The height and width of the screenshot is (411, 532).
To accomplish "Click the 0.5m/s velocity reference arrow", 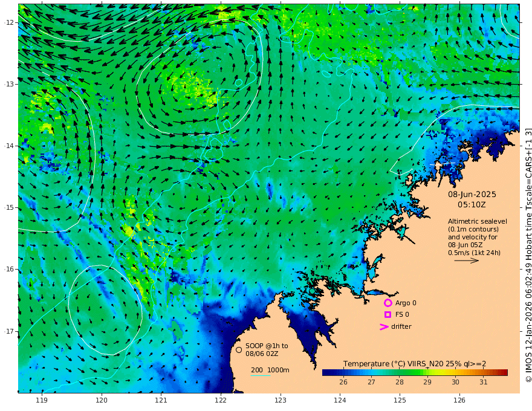I will pyautogui.click(x=467, y=261).
